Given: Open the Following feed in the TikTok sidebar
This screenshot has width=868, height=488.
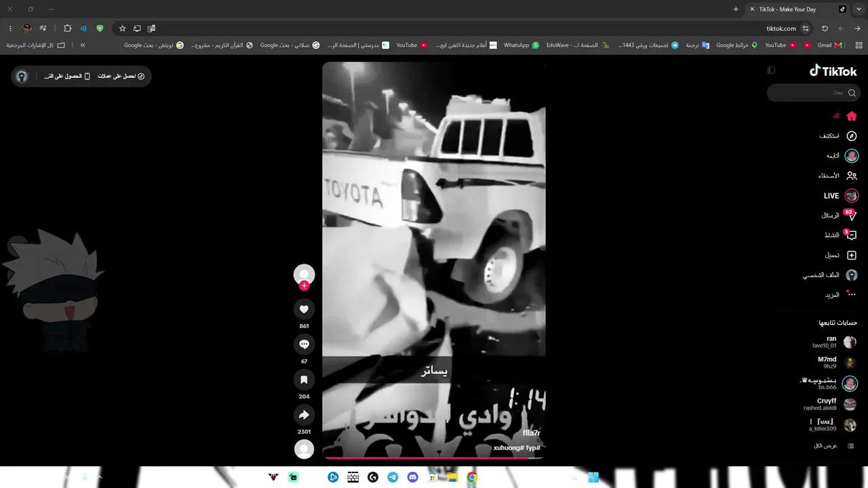Looking at the screenshot, I should point(841,156).
